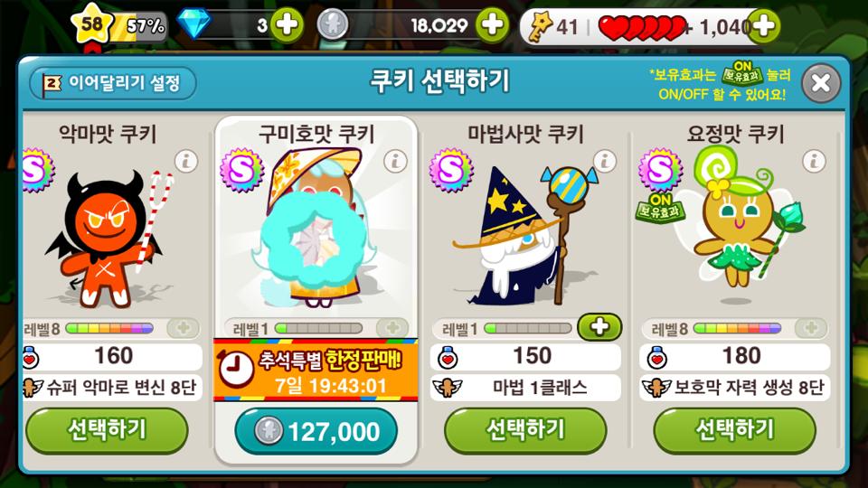Image resolution: width=868 pixels, height=488 pixels.
Task: Select 악마맛 쿠키 with 선택하기 button
Action: (107, 430)
